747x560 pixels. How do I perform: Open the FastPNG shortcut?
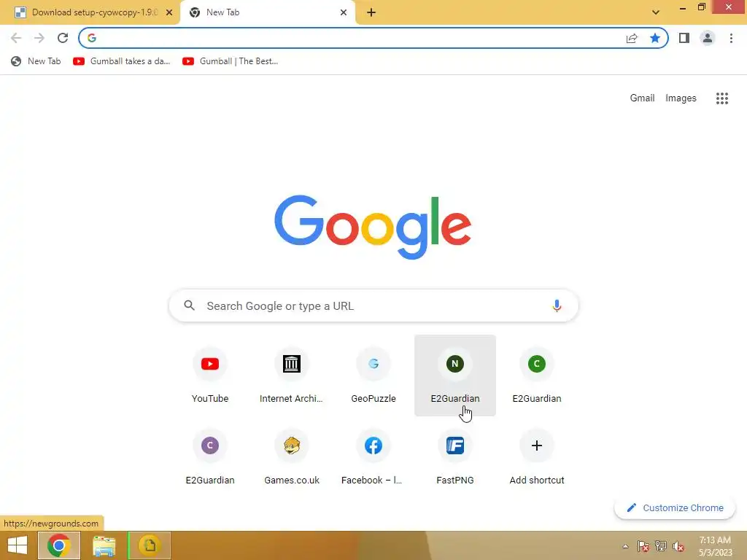click(x=455, y=457)
